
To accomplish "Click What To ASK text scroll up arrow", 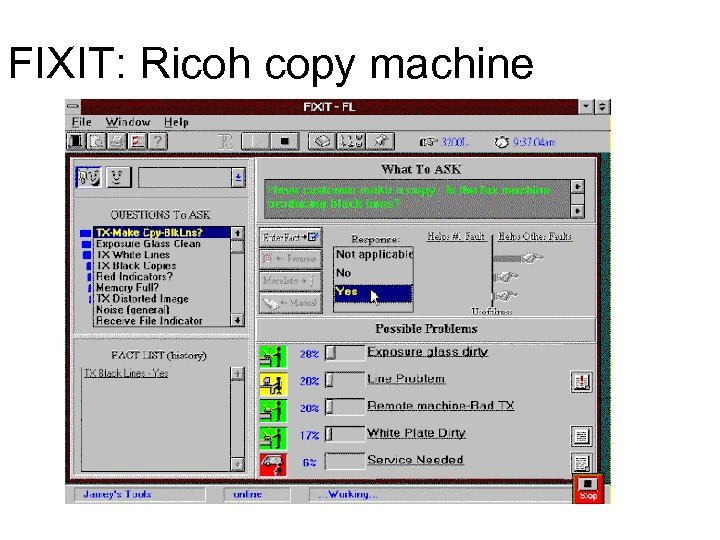I will pos(577,186).
